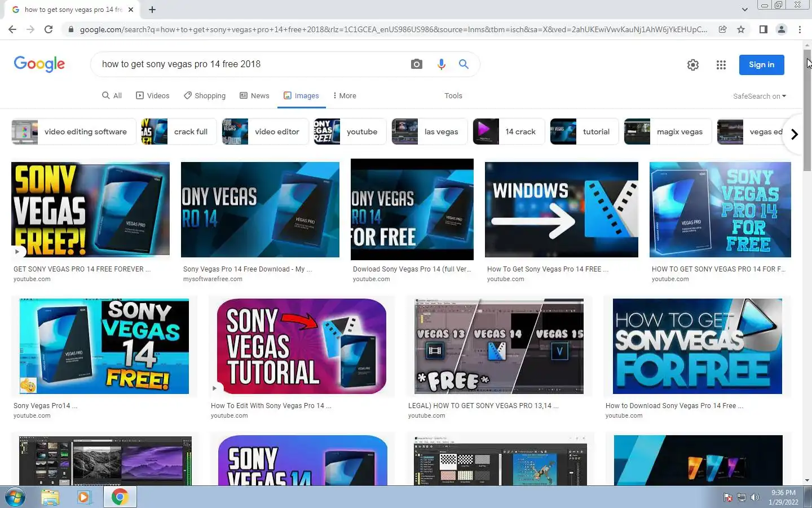Reload the current page
This screenshot has width=812, height=508.
pyautogui.click(x=48, y=29)
